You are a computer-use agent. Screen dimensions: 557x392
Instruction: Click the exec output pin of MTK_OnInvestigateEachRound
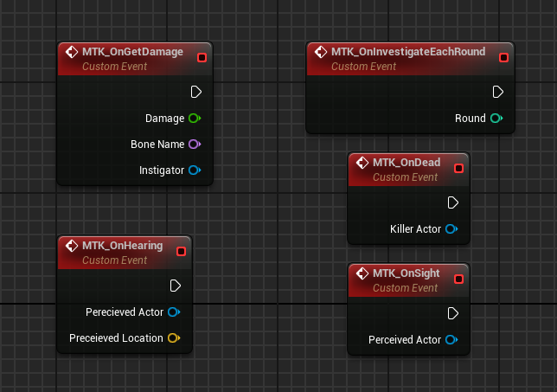[x=497, y=92]
